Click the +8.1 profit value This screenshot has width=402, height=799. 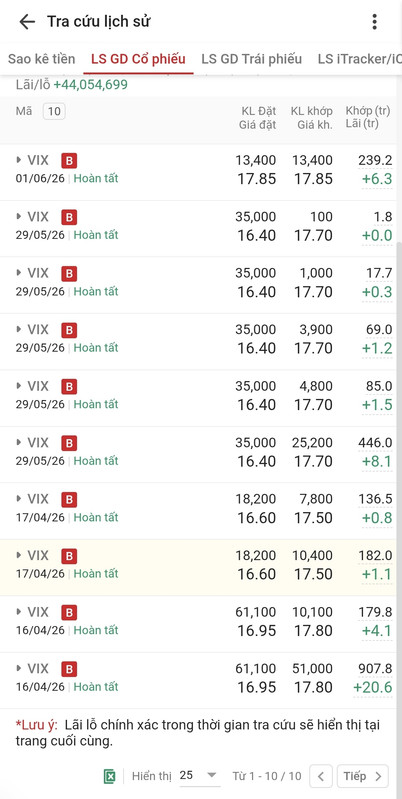tap(377, 462)
